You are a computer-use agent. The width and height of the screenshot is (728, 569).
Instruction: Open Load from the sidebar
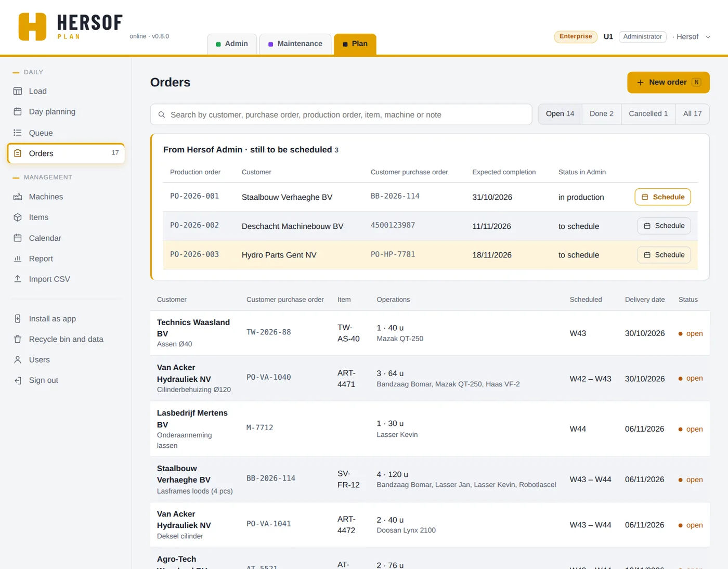pyautogui.click(x=66, y=91)
